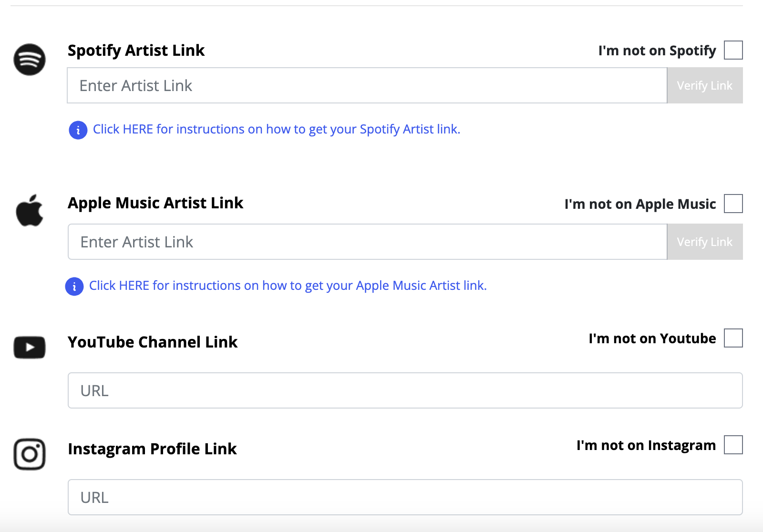The height and width of the screenshot is (532, 763).
Task: Click the Instagram Profile URL field
Action: click(x=405, y=497)
